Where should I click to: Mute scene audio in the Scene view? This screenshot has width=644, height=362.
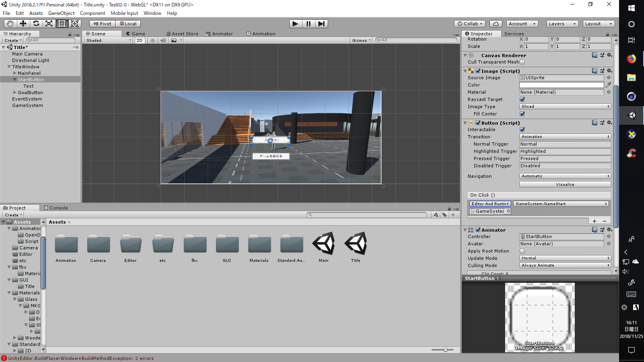pyautogui.click(x=163, y=40)
